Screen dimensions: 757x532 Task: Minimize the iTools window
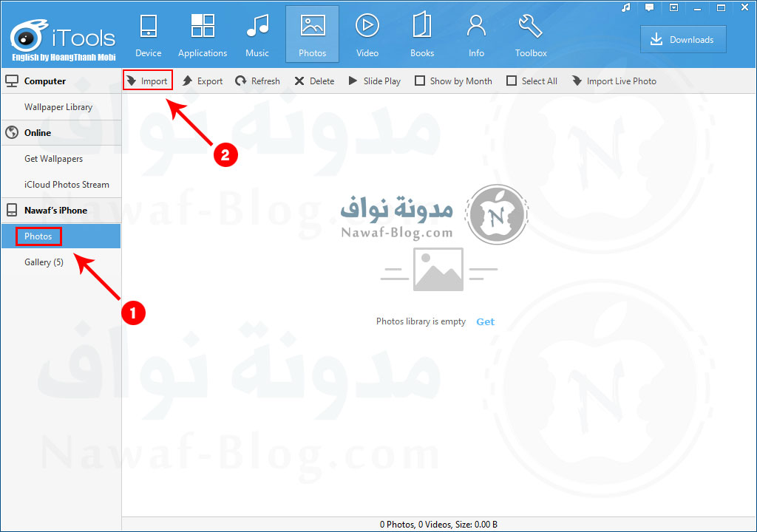tap(697, 7)
